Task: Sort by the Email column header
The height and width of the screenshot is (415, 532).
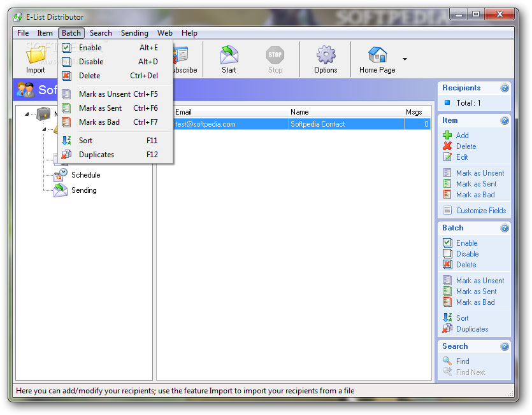Action: pos(231,112)
